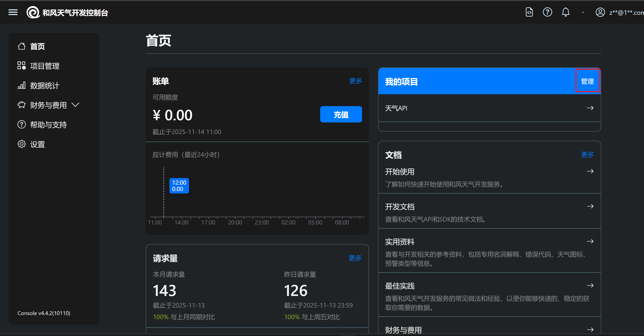Image resolution: width=644 pixels, height=336 pixels.
Task: Open the 项目管理 sidebar icon
Action: click(x=21, y=66)
